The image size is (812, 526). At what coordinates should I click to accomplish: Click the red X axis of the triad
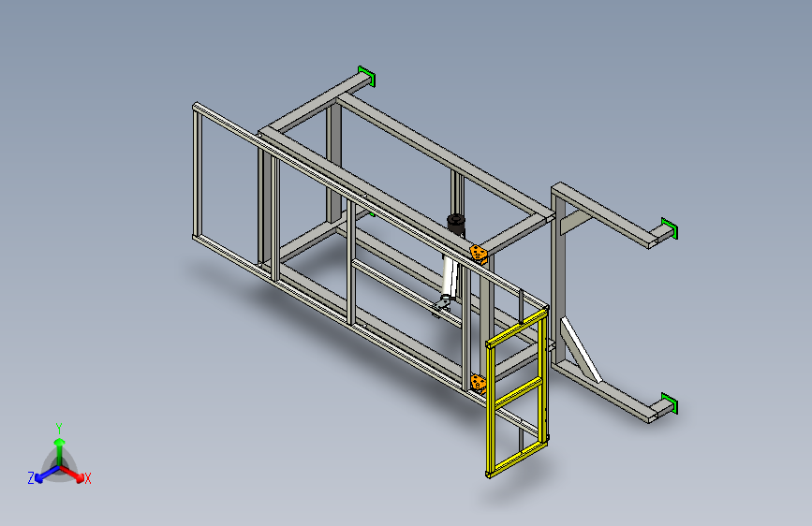[74, 475]
